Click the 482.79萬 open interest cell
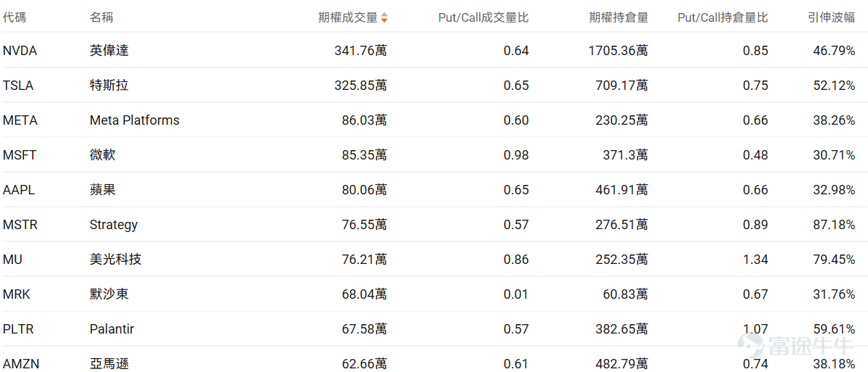Viewport: 868px width, 372px height. [621, 364]
